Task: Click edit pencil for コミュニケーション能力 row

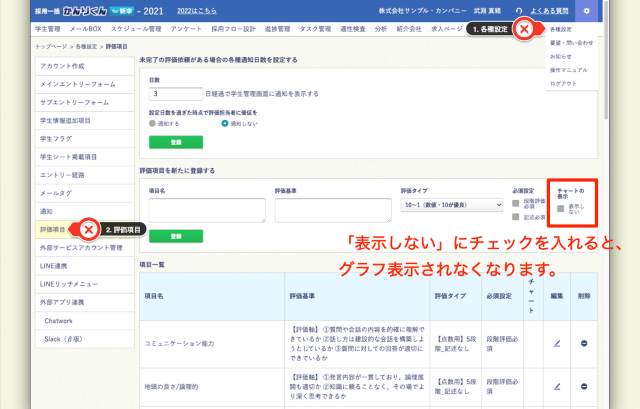Action: 557,343
